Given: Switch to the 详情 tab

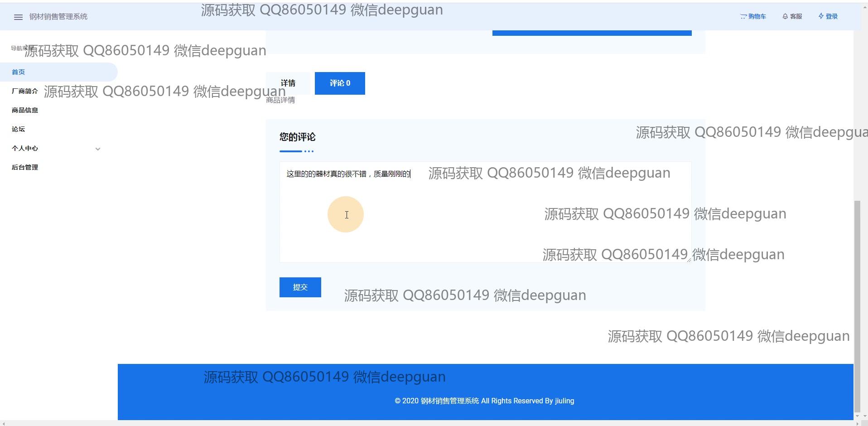Looking at the screenshot, I should point(288,83).
